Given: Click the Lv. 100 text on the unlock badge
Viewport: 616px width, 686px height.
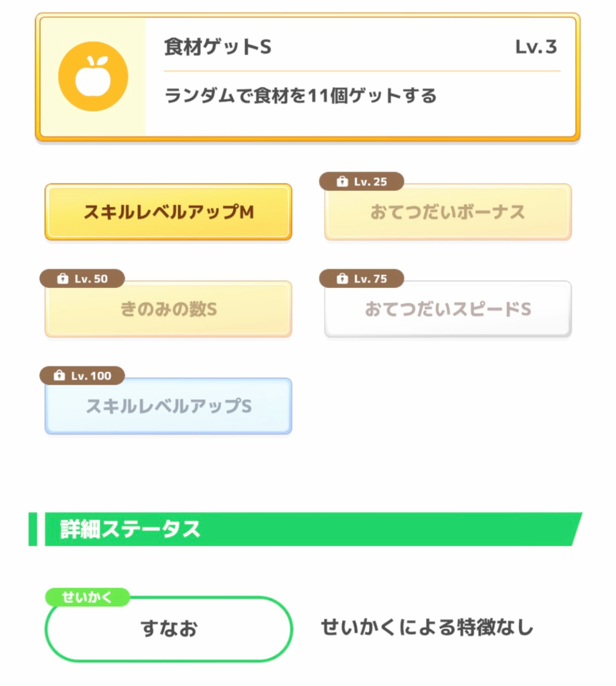Looking at the screenshot, I should pos(91,376).
